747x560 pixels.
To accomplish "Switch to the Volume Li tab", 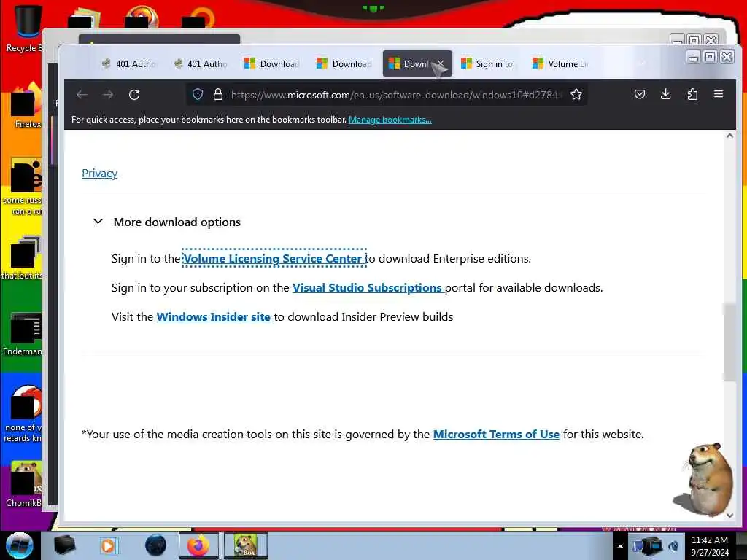I will click(x=560, y=64).
